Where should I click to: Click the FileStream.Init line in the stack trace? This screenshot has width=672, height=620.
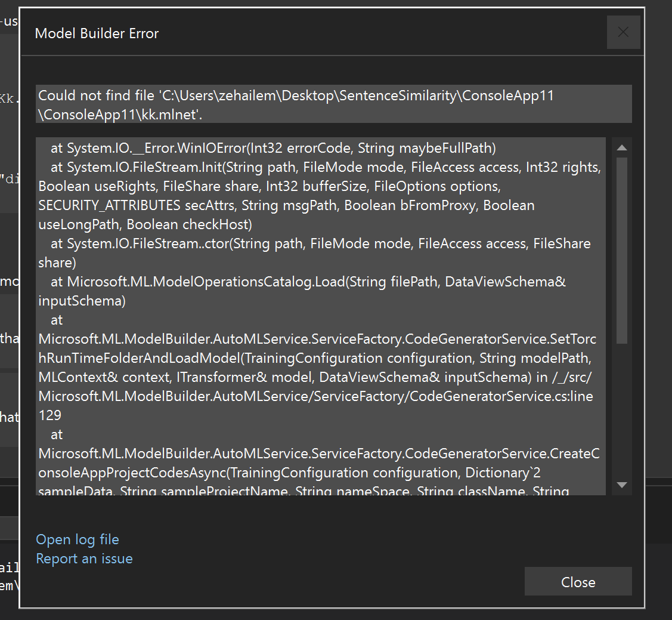click(298, 166)
